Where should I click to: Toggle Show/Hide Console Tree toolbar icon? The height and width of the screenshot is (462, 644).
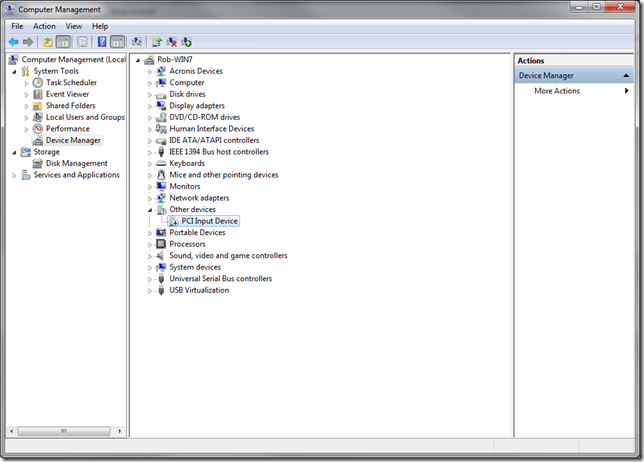coord(63,42)
